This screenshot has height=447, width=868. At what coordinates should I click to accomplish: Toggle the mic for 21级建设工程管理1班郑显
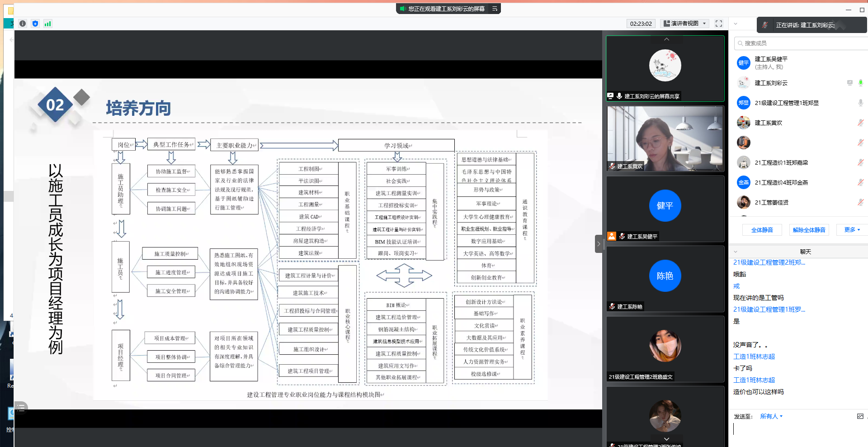[861, 103]
